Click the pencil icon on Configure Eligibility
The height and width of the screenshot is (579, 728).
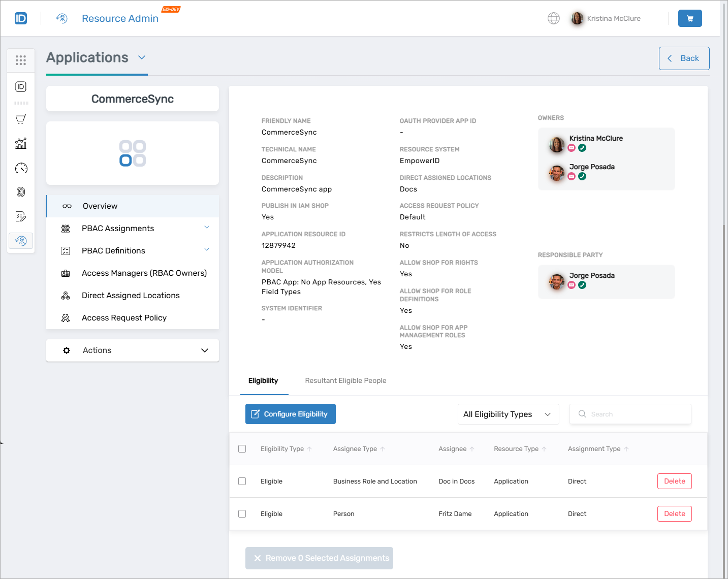click(256, 414)
